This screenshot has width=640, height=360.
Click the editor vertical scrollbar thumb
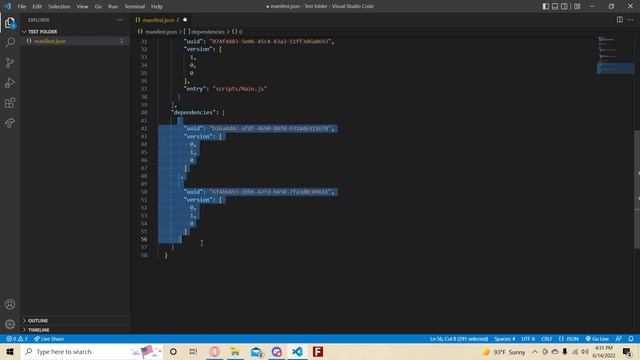point(637,189)
